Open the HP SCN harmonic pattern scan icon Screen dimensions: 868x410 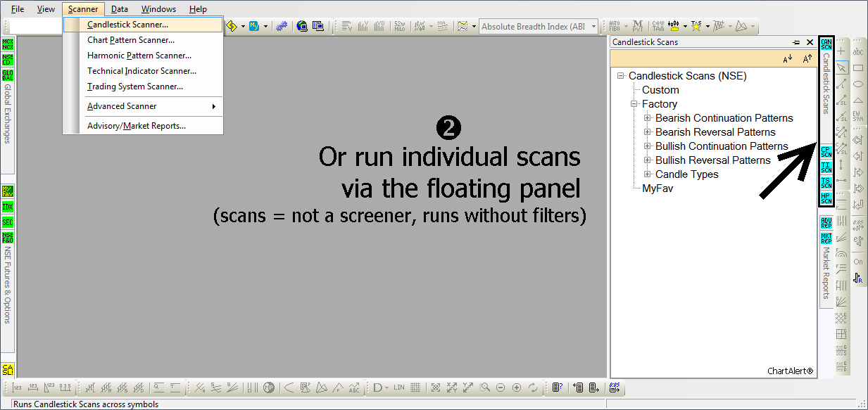click(826, 198)
